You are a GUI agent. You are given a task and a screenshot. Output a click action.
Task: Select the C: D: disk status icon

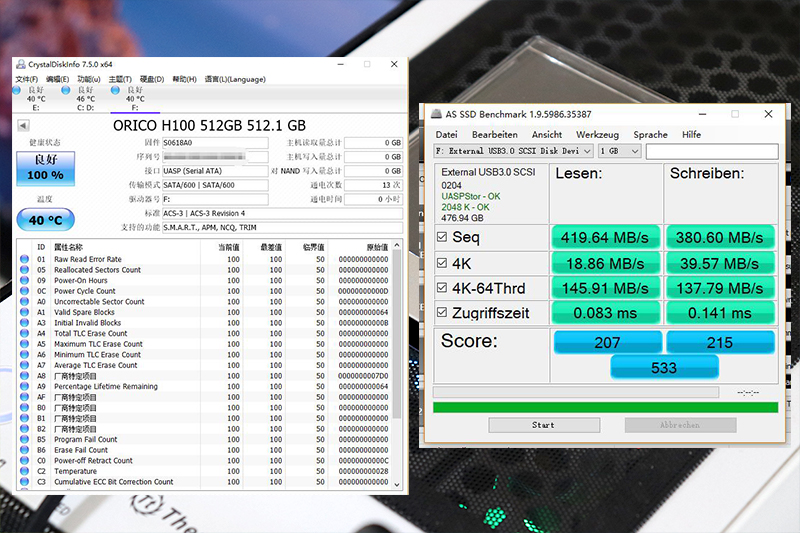(x=65, y=90)
